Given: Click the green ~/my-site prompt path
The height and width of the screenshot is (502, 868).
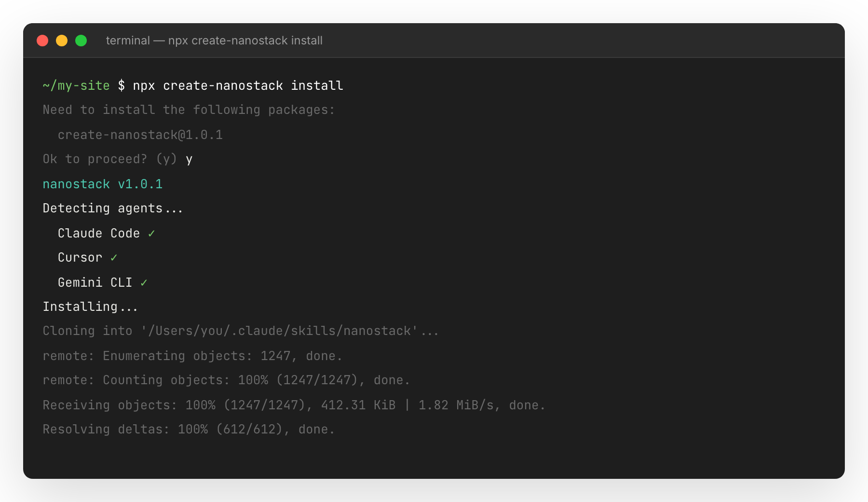Looking at the screenshot, I should coord(76,85).
